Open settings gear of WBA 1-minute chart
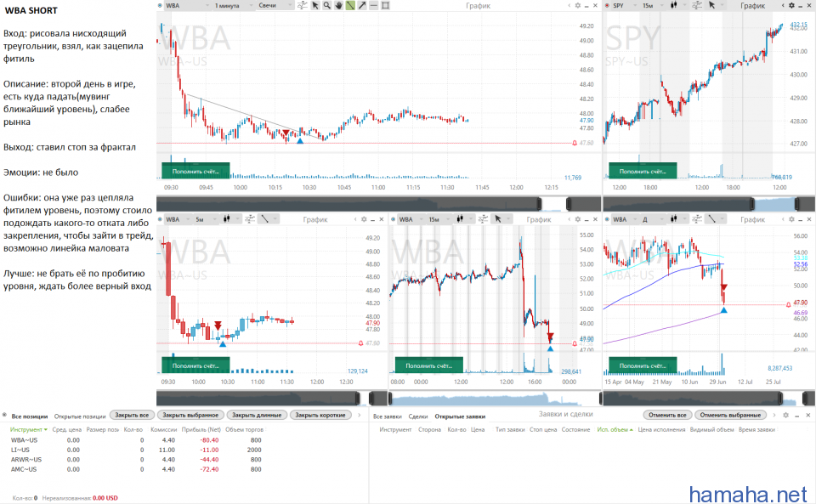816x504 pixels. (x=578, y=5)
